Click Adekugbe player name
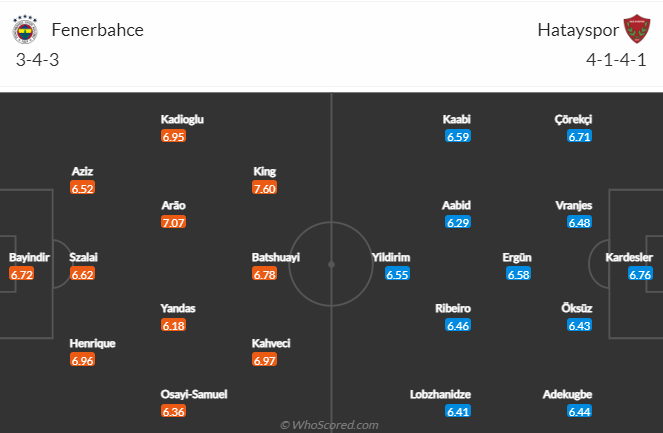This screenshot has height=433, width=663. pyautogui.click(x=567, y=394)
